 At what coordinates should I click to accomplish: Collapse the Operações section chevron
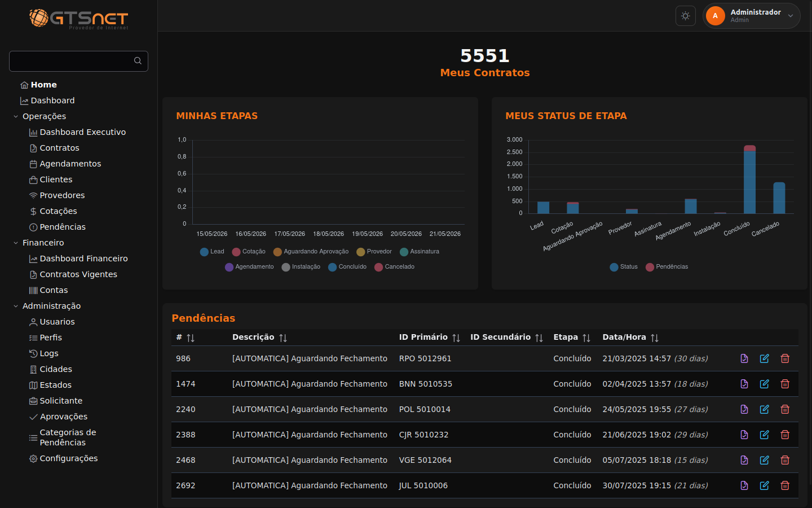tap(16, 116)
